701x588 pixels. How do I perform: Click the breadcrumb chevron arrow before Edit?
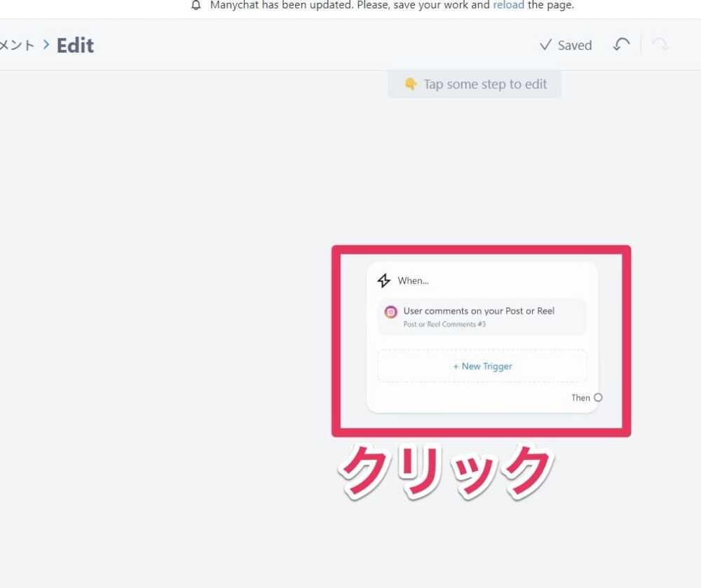46,45
